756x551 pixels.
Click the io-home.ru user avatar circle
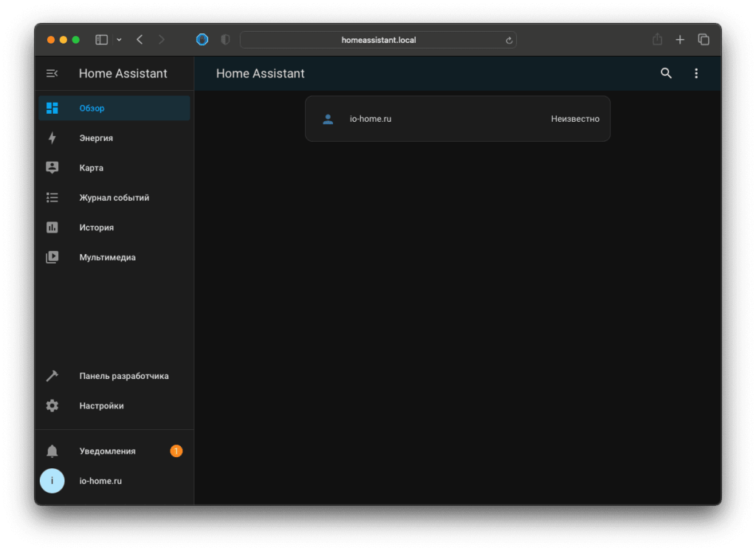click(52, 481)
